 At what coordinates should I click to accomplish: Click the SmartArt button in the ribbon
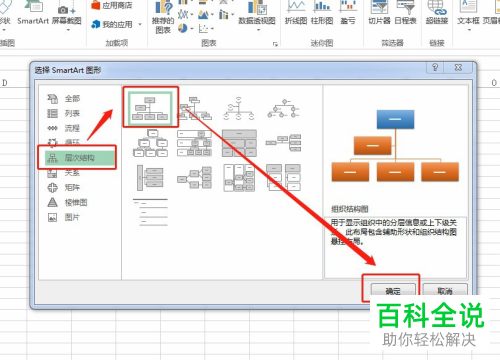pos(33,13)
